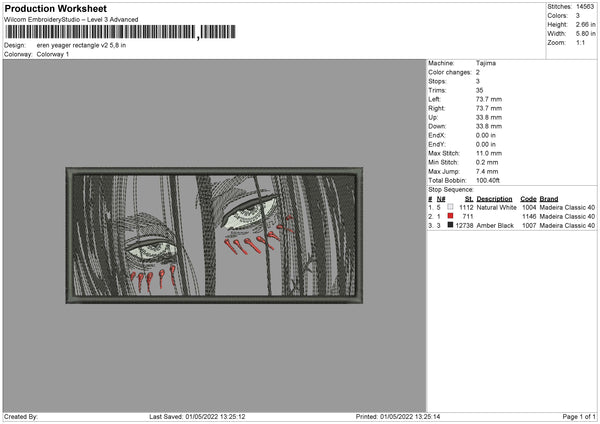Click the design name 'eren yeager rectangle'
Viewport: 600px width, 424px height.
pyautogui.click(x=81, y=45)
